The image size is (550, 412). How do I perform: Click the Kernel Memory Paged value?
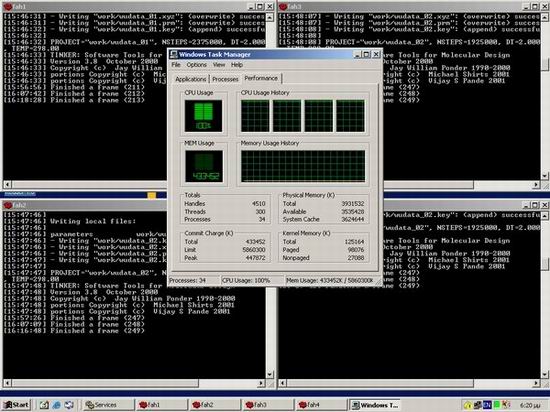(356, 250)
